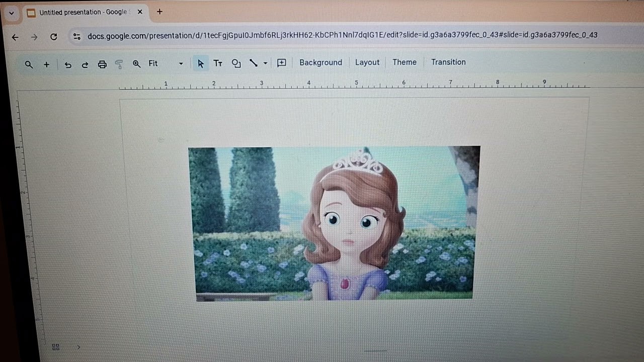The width and height of the screenshot is (644, 362).
Task: Open the Shape insert tool
Action: point(236,63)
